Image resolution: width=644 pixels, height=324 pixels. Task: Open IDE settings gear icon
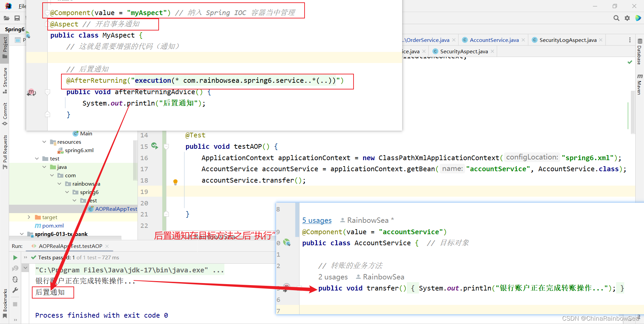tap(627, 18)
